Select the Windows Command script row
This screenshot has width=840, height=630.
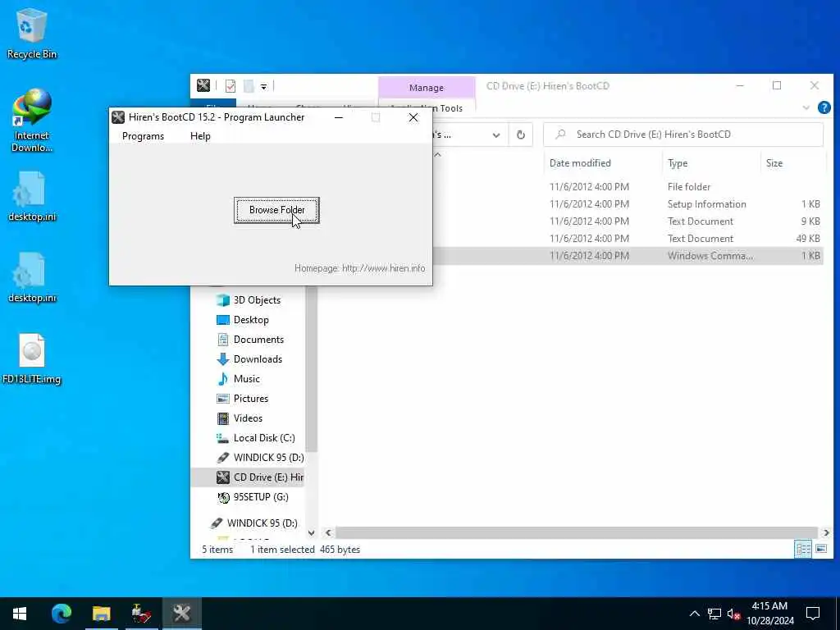[627, 256]
